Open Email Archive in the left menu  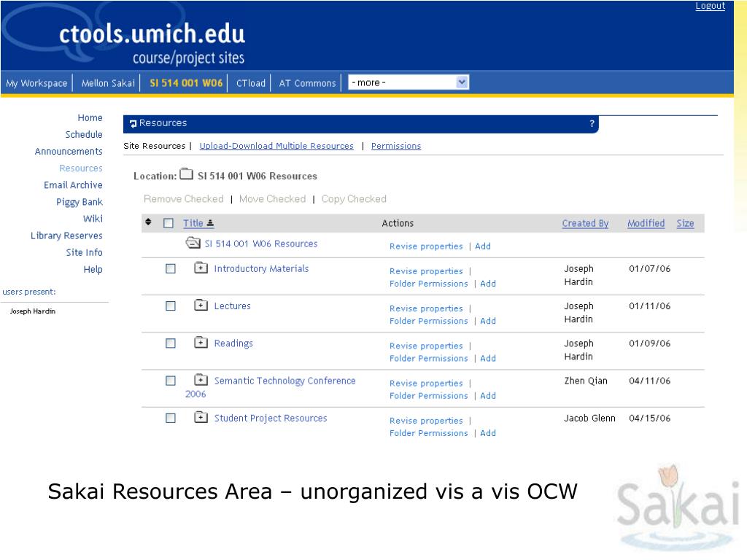(x=74, y=184)
